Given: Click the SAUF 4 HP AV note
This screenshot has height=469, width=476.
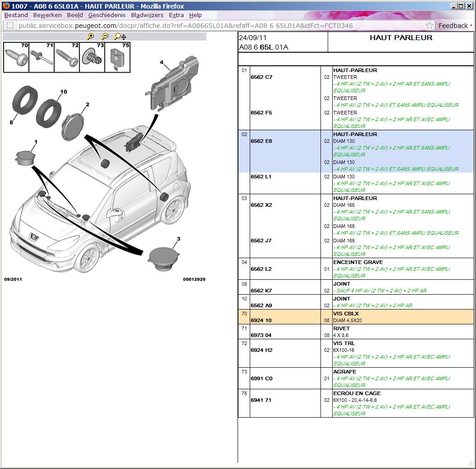Looking at the screenshot, I should pos(380,291).
